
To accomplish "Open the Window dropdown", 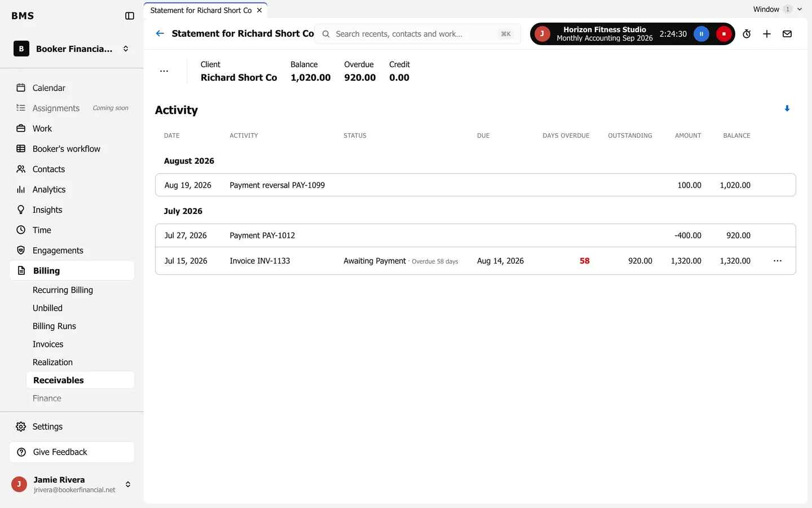I will (x=778, y=9).
